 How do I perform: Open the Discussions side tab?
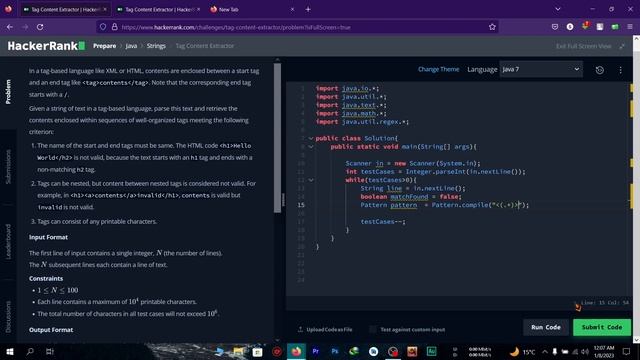[8, 316]
